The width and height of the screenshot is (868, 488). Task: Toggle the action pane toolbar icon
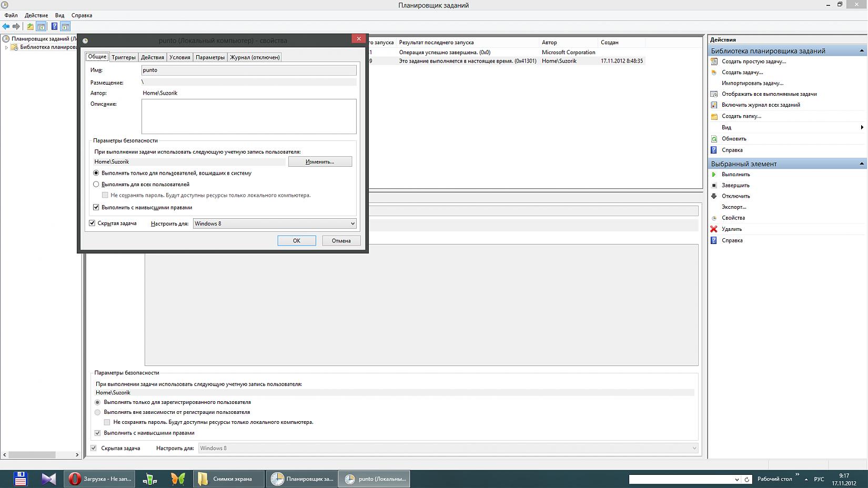pyautogui.click(x=65, y=26)
